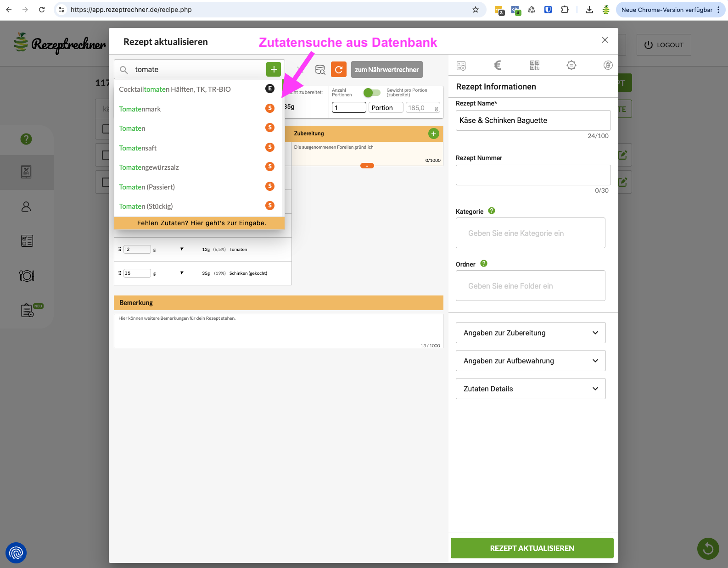Click the orange refresh button
Screen dimensions: 728x568
tap(339, 69)
